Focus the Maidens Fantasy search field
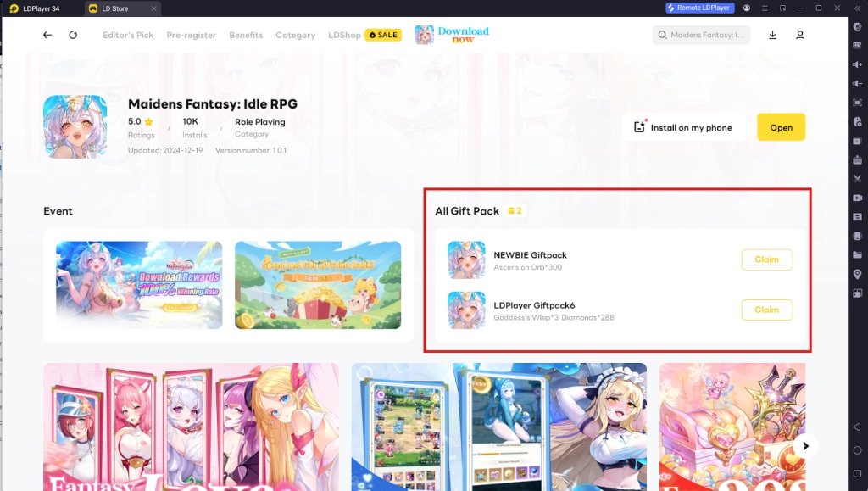Screen dimensions: 868x491 click(701, 35)
